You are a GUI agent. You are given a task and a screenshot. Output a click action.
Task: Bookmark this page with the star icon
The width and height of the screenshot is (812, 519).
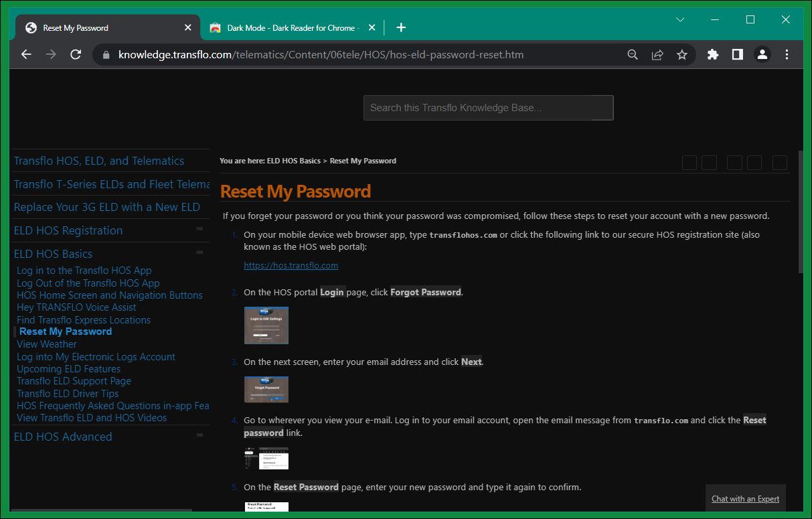[x=682, y=55]
